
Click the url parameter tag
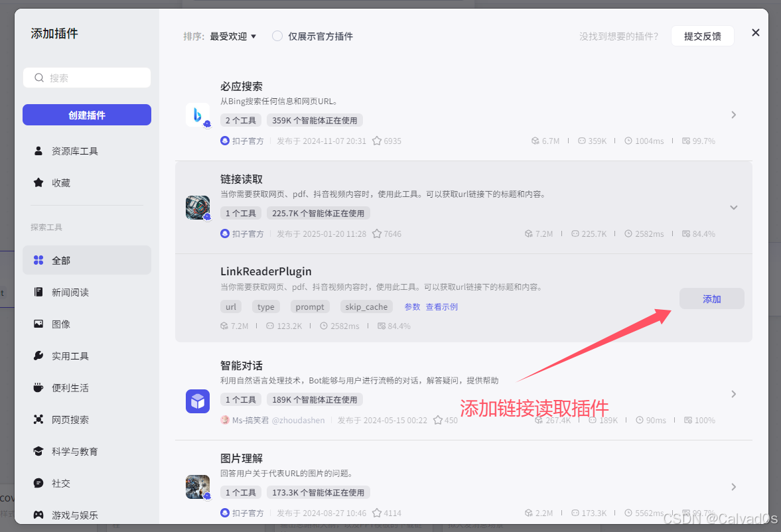coord(231,307)
